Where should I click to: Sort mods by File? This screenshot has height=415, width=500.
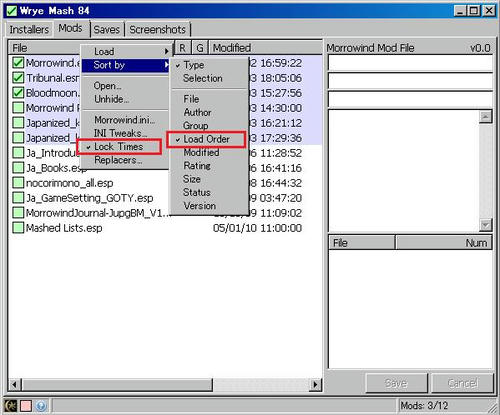[209, 99]
